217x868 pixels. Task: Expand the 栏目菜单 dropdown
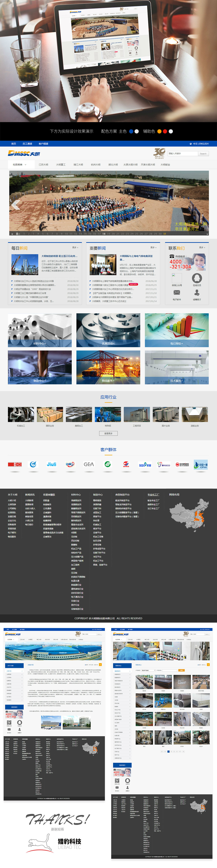click(19, 165)
